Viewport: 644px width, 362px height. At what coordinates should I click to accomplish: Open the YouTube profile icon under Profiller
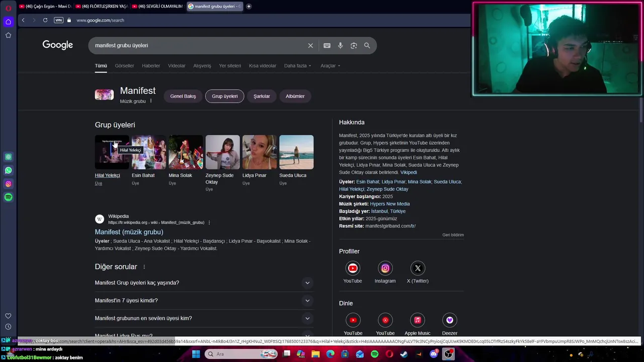[353, 268]
